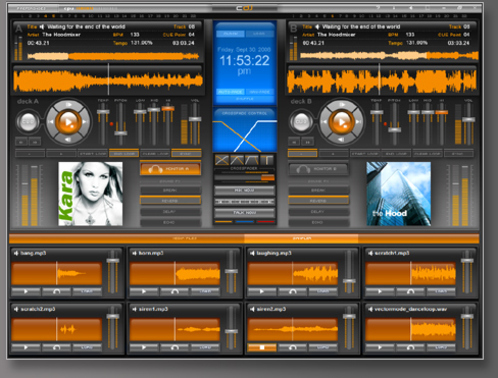Toggle the Monitor B headphone button
498x378 pixels.
(x=318, y=169)
